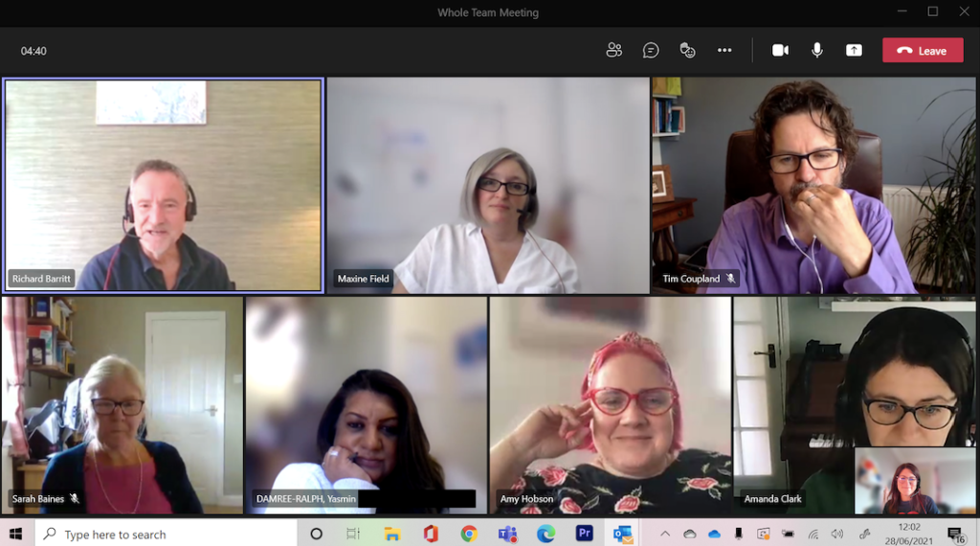This screenshot has height=546, width=980.
Task: Turn the camera off
Action: 780,51
